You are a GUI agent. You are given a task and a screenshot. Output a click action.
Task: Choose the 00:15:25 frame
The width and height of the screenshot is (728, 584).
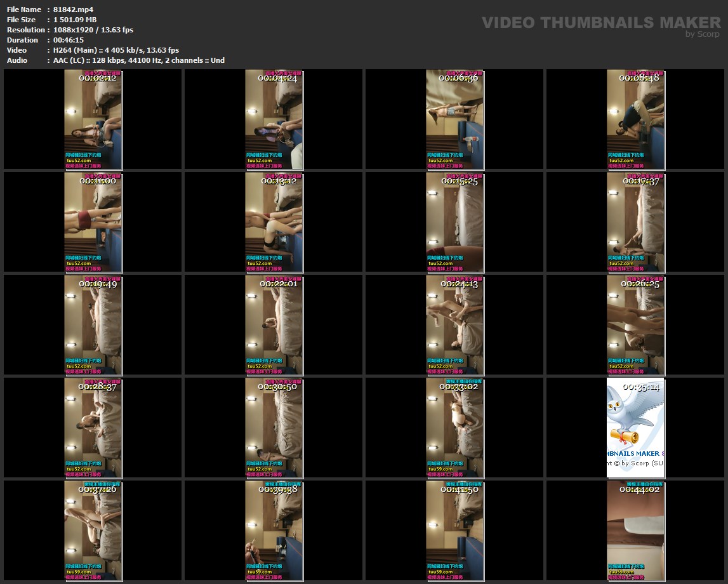coord(454,222)
